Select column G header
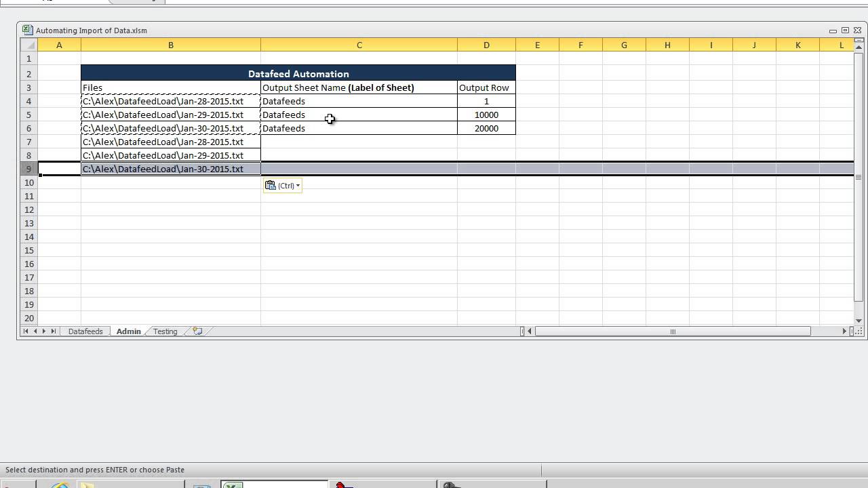 (x=624, y=45)
